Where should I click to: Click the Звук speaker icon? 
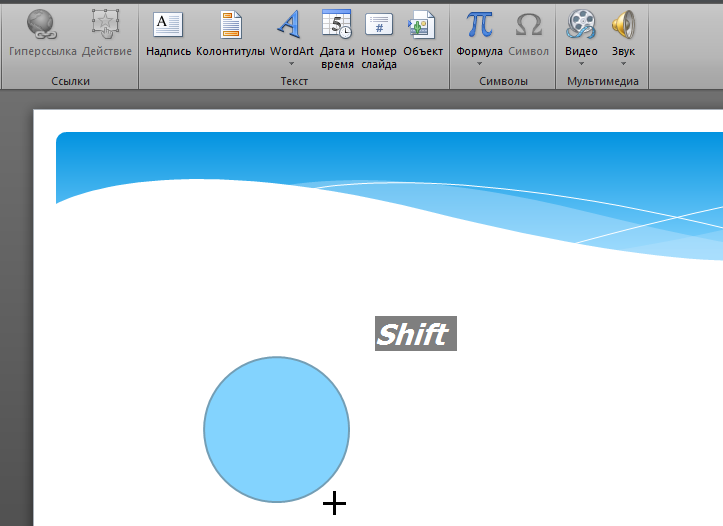[x=623, y=24]
